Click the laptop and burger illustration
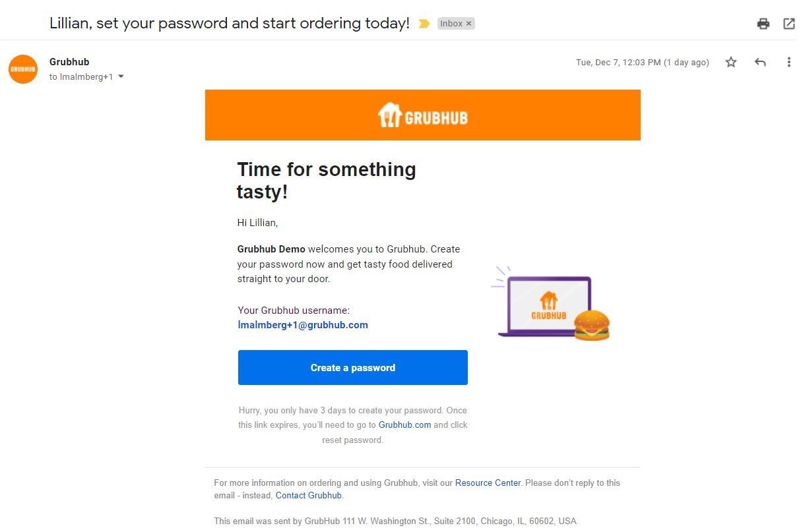801x532 pixels. point(551,305)
